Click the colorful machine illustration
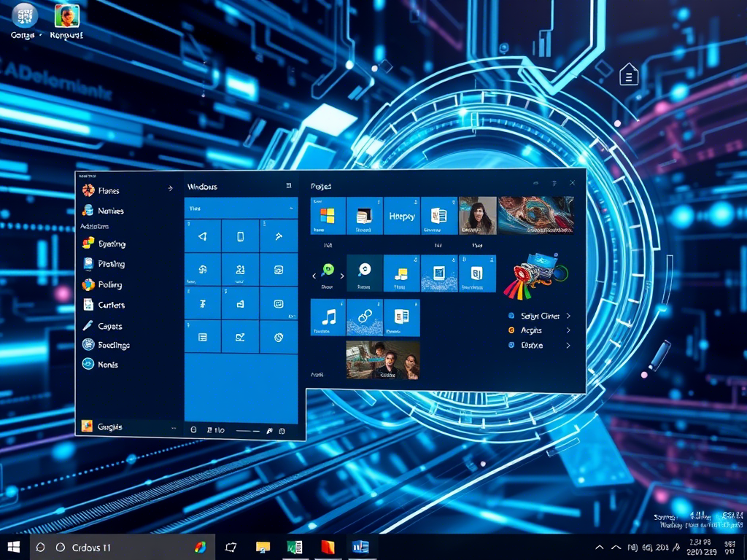 tap(536, 276)
